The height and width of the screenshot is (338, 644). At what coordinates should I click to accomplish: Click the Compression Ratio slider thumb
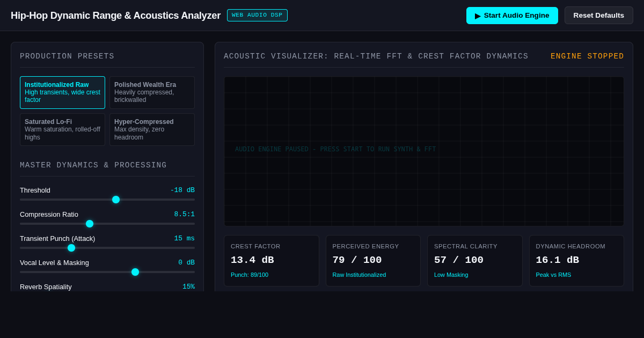point(90,224)
